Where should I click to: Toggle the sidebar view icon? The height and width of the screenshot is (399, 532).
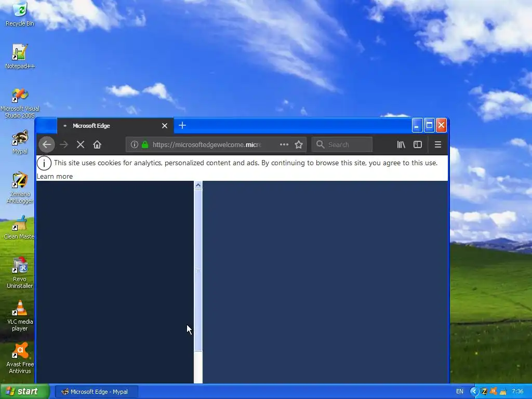point(418,144)
